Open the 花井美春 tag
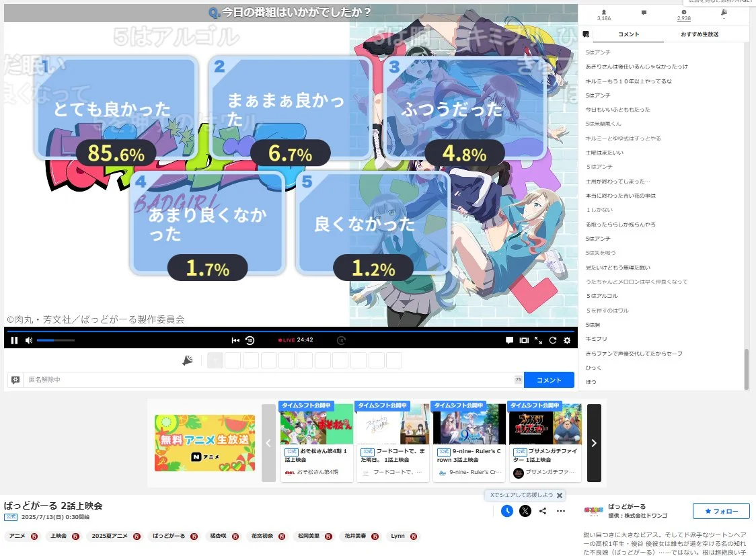 click(x=355, y=536)
